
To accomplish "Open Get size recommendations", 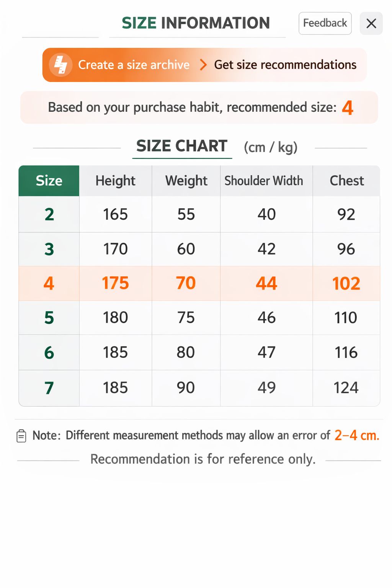I will [x=285, y=65].
